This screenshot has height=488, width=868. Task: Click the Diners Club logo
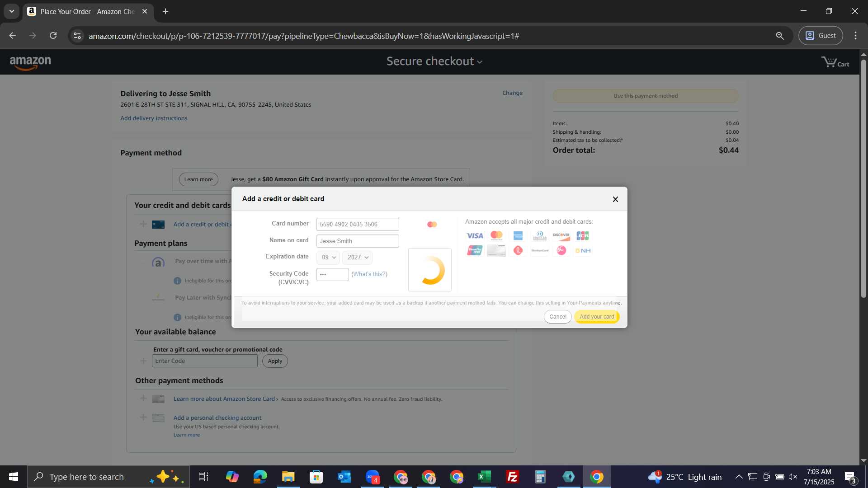pos(540,235)
